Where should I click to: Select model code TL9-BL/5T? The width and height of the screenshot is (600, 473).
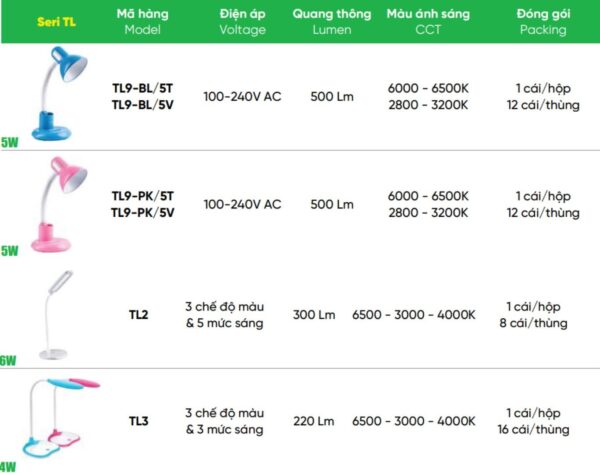142,88
